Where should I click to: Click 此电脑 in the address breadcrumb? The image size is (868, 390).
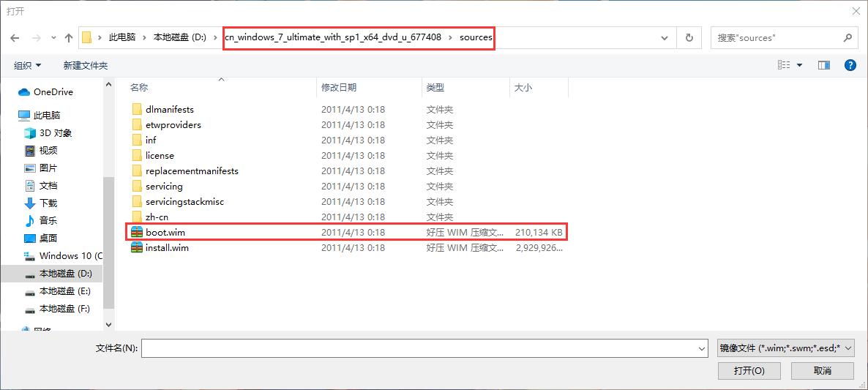[x=121, y=37]
